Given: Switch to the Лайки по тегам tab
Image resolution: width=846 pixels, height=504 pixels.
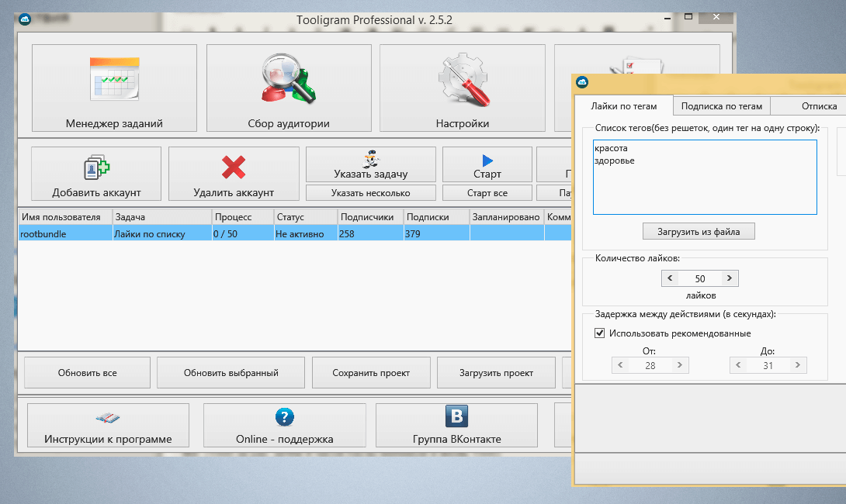Looking at the screenshot, I should (x=624, y=106).
